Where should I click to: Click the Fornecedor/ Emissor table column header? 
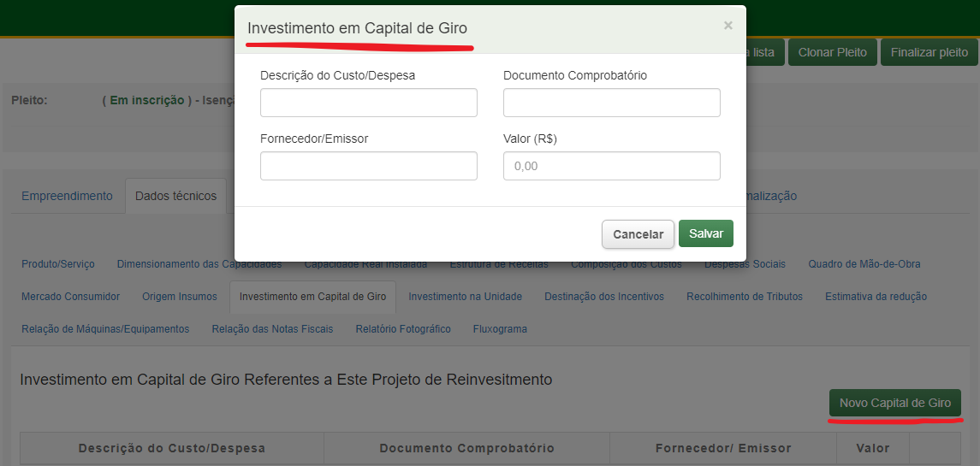(723, 448)
